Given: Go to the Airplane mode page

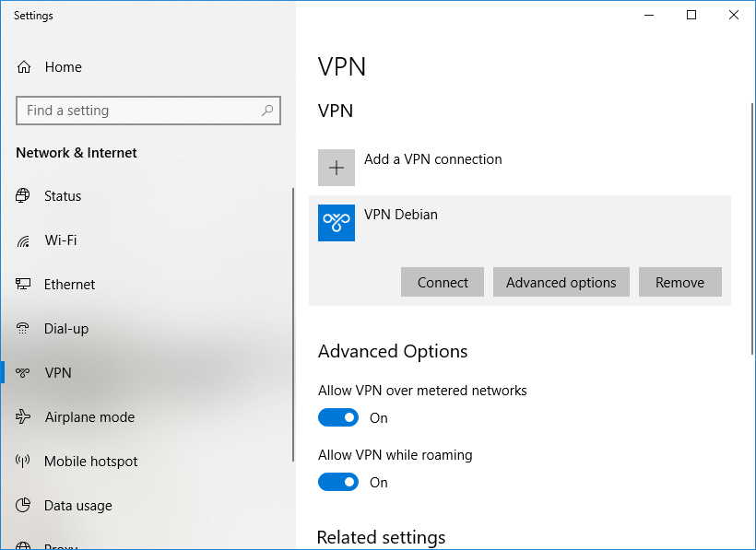Looking at the screenshot, I should click(89, 417).
